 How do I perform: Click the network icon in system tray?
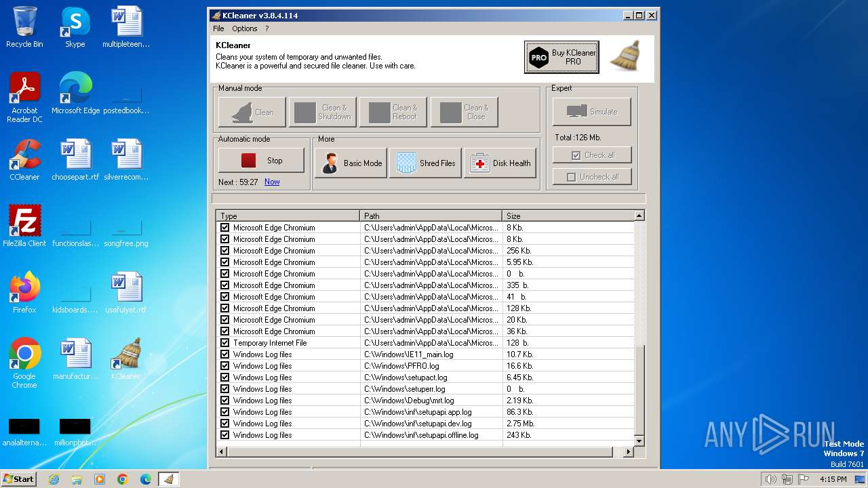click(787, 479)
